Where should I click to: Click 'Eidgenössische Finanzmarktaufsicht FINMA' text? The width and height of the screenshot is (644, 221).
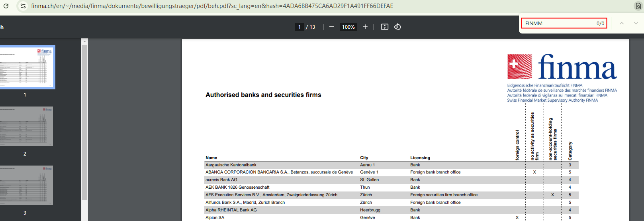545,85
